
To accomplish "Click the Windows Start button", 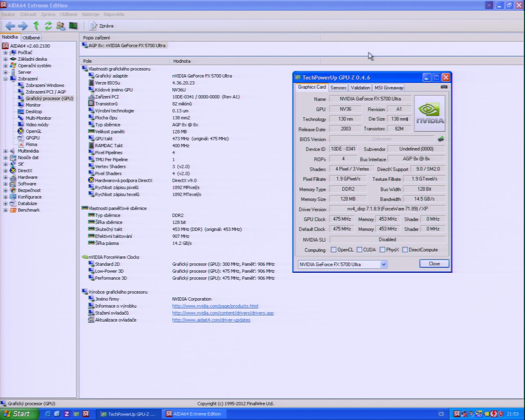I will pos(19,414).
